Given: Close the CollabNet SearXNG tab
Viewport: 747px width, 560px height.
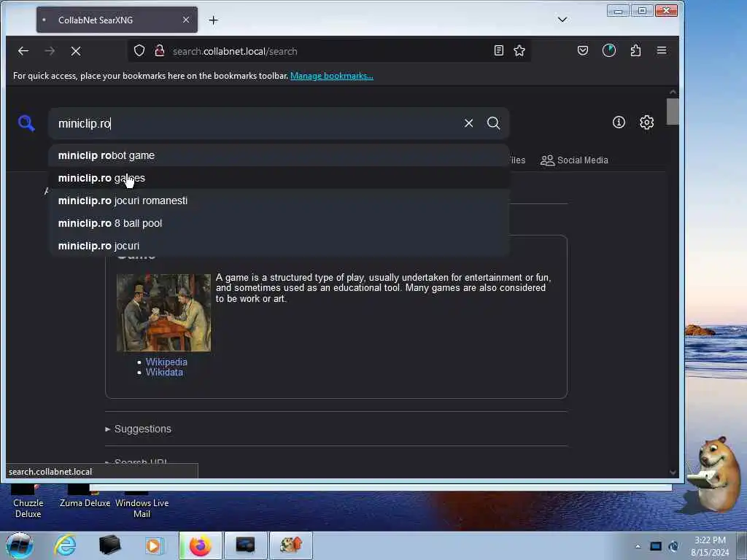Looking at the screenshot, I should click(x=186, y=20).
